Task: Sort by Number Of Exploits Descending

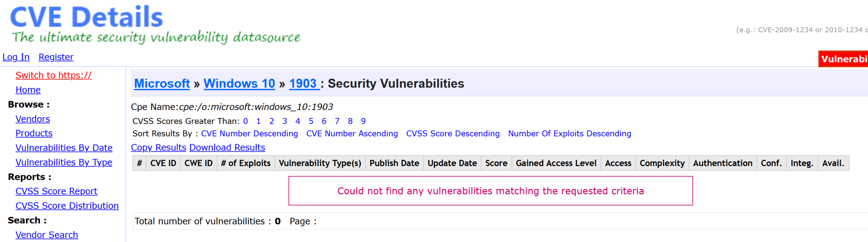Action: pos(570,134)
